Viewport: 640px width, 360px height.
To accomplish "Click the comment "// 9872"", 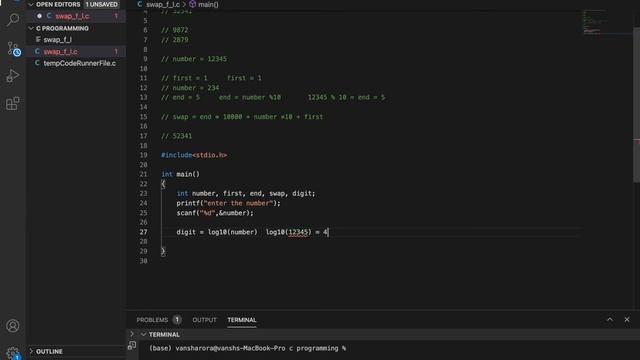I will click(x=175, y=30).
